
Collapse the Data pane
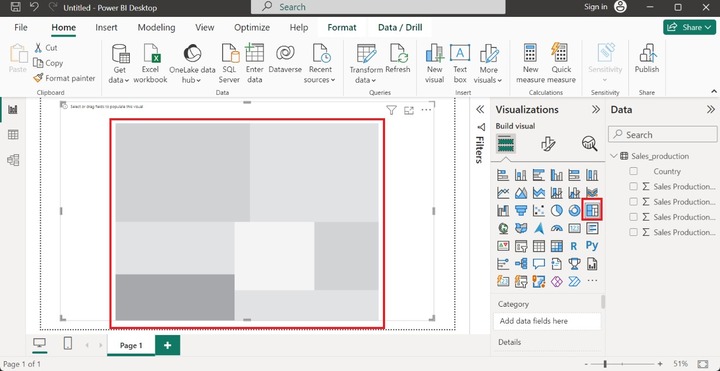point(711,109)
